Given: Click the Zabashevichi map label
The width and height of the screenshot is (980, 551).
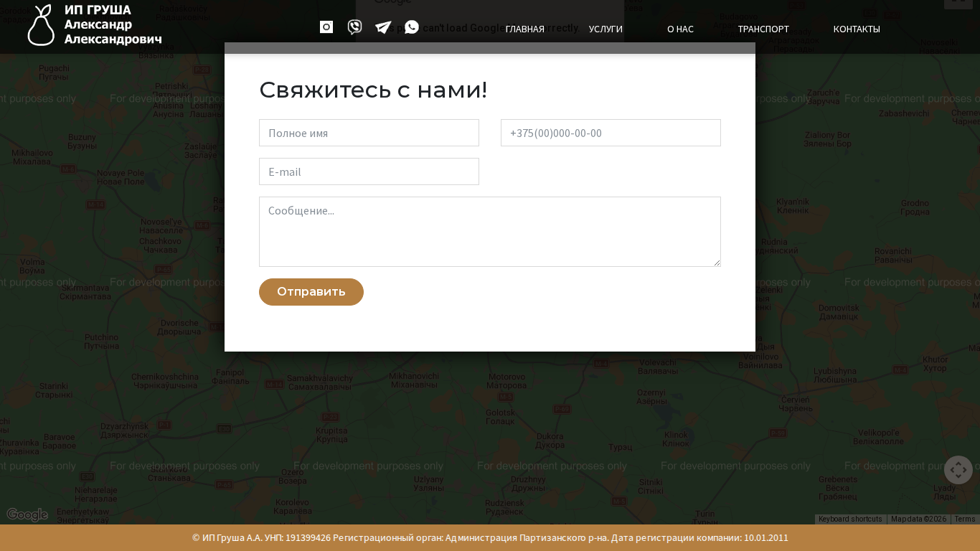Looking at the screenshot, I should coord(903,113).
